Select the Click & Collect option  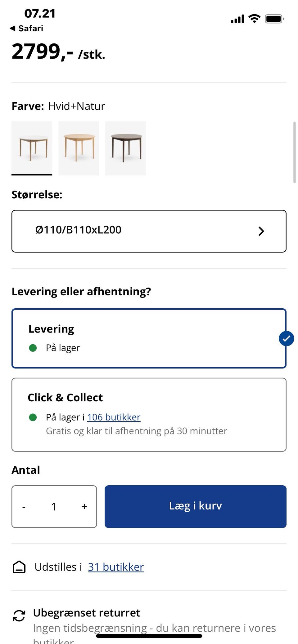pos(149,414)
